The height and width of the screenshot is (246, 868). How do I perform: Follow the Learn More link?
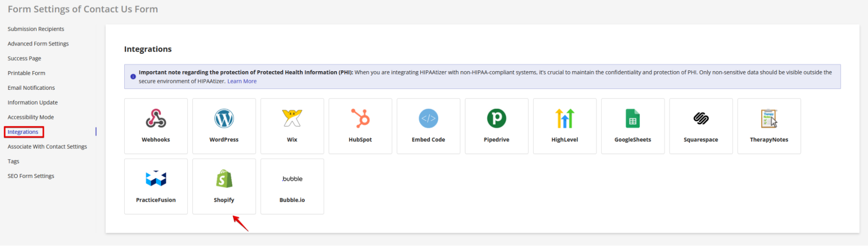242,81
